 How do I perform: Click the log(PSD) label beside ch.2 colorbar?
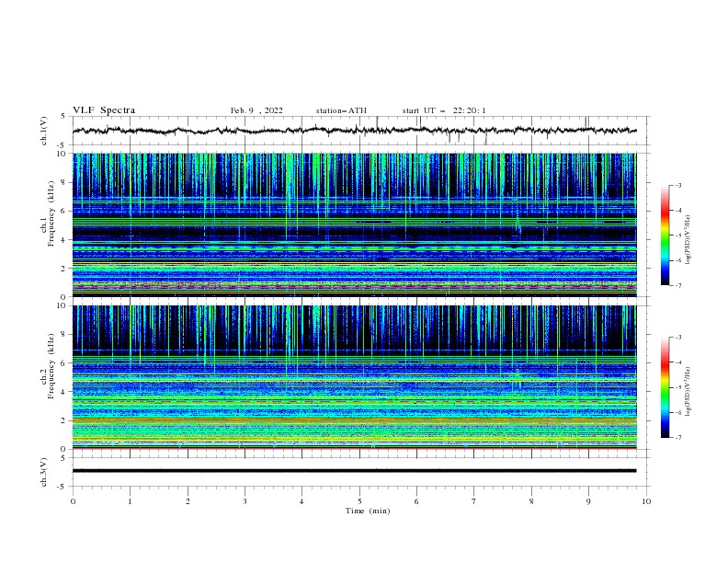point(688,392)
